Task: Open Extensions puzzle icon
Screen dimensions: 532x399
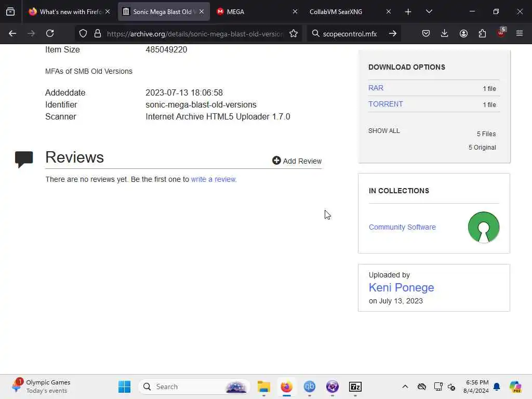Action: click(482, 33)
